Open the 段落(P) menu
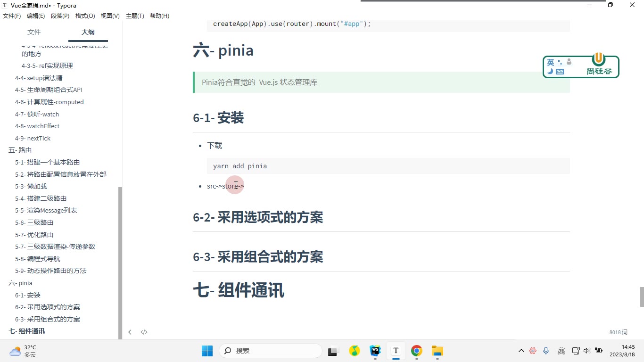Image resolution: width=644 pixels, height=362 pixels. (60, 16)
